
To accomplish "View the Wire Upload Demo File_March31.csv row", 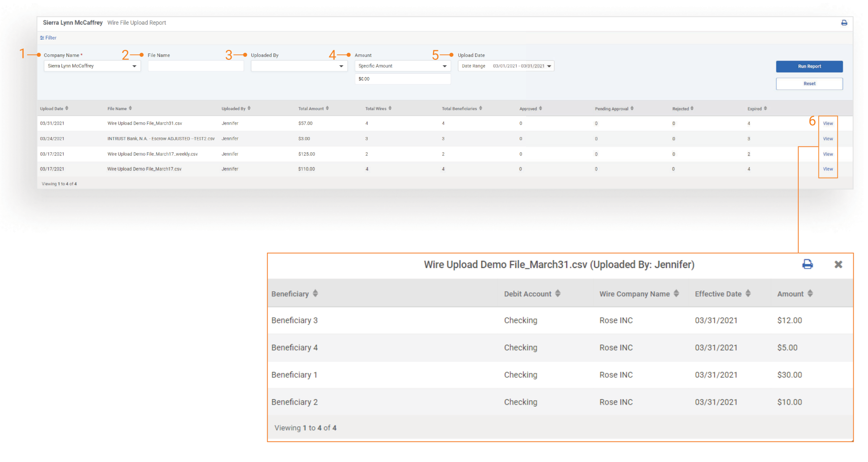I will pyautogui.click(x=827, y=124).
